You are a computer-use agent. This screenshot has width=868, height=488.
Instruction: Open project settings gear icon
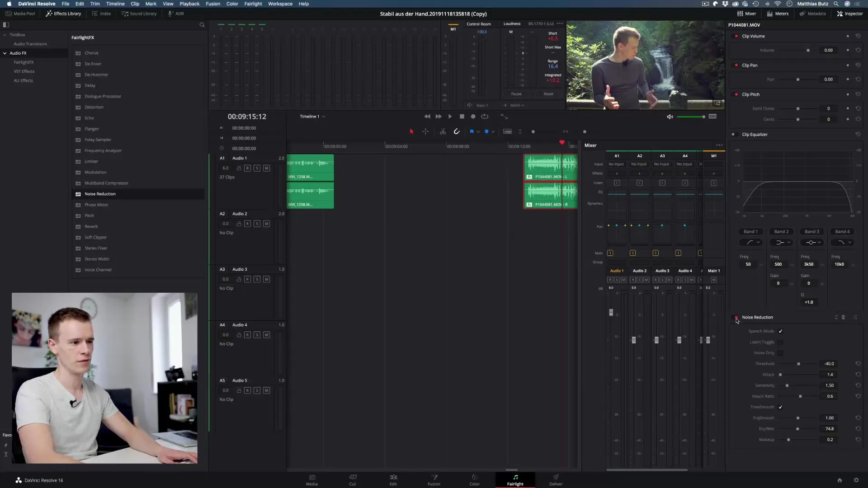click(856, 480)
